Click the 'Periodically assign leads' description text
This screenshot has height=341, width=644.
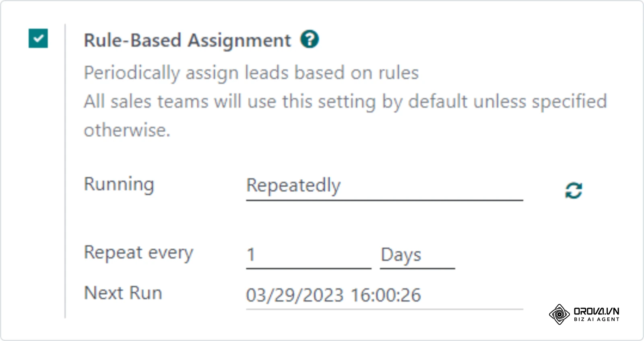[x=251, y=73]
